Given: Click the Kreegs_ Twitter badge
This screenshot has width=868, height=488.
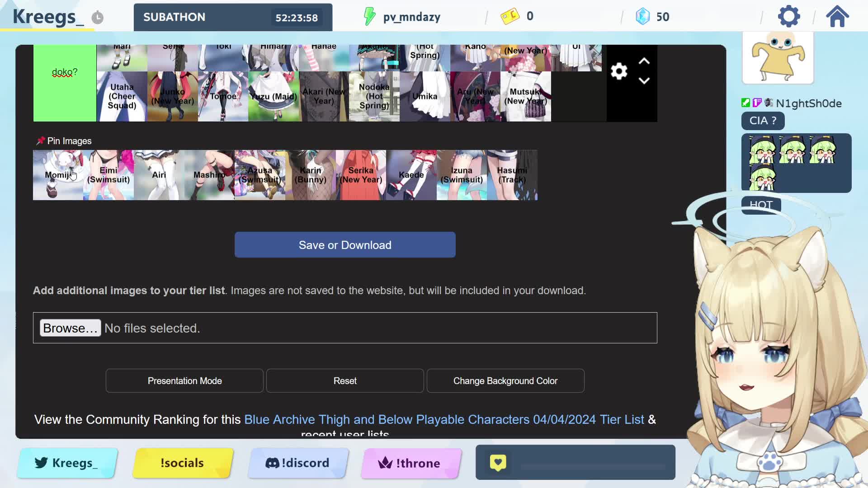Looking at the screenshot, I should 67,463.
